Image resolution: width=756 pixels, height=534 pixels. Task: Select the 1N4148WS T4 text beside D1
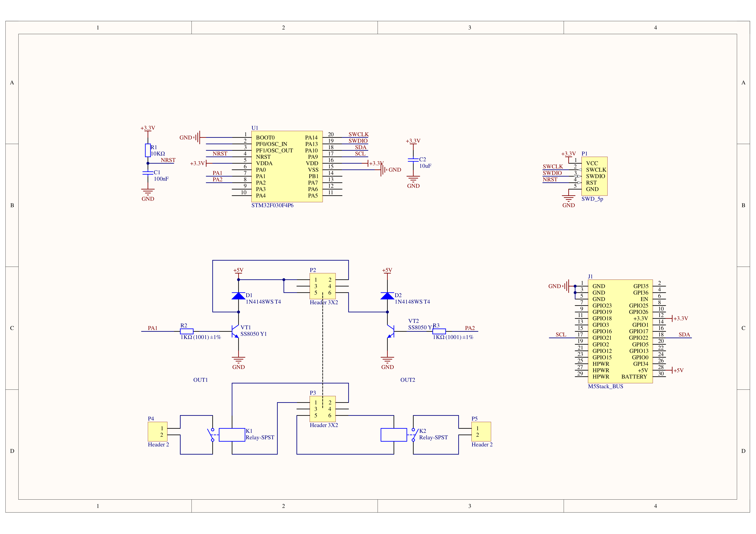[263, 302]
